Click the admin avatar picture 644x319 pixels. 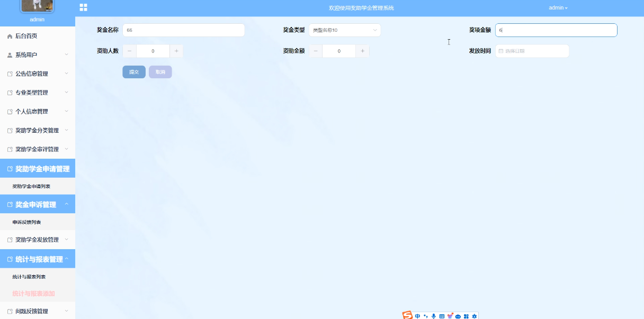click(37, 5)
